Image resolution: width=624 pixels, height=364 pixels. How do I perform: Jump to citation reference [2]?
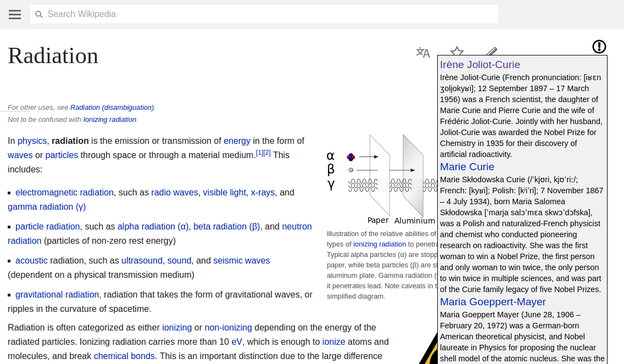tap(266, 153)
